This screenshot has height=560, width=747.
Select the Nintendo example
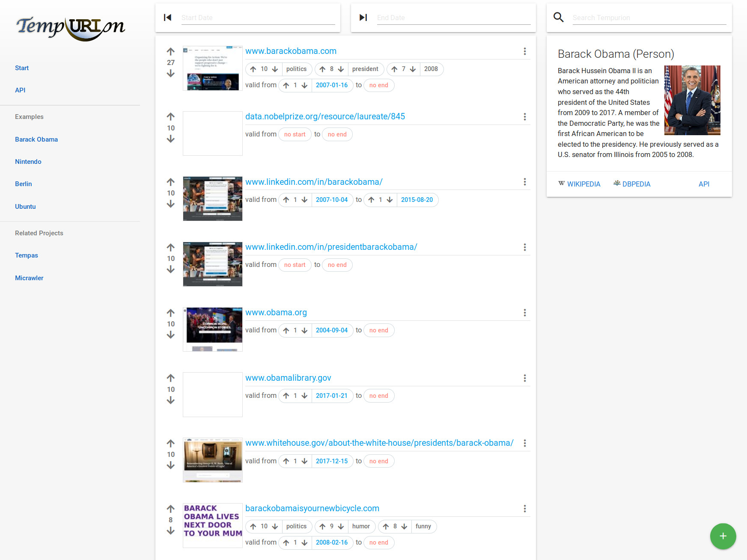[28, 162]
